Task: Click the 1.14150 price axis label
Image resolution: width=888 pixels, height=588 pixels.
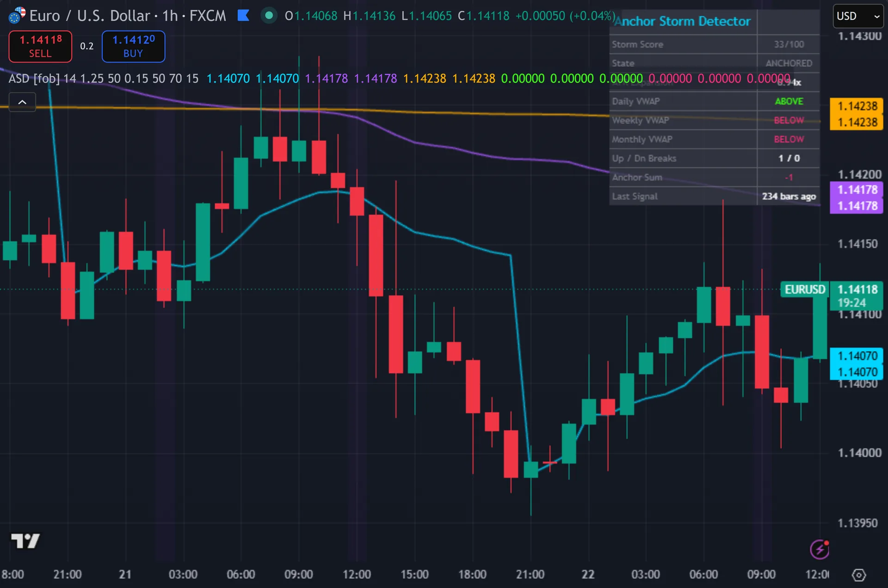Action: pos(857,244)
